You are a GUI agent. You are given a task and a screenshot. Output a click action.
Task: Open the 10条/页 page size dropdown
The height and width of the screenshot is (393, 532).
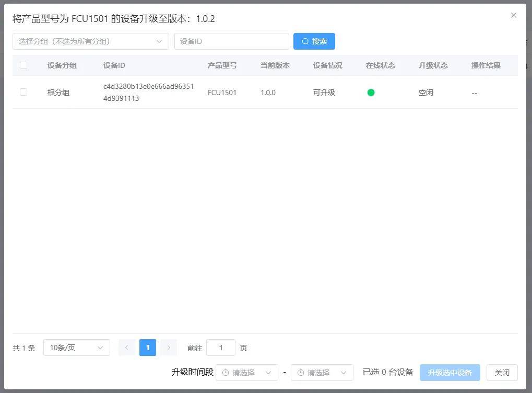tap(77, 348)
